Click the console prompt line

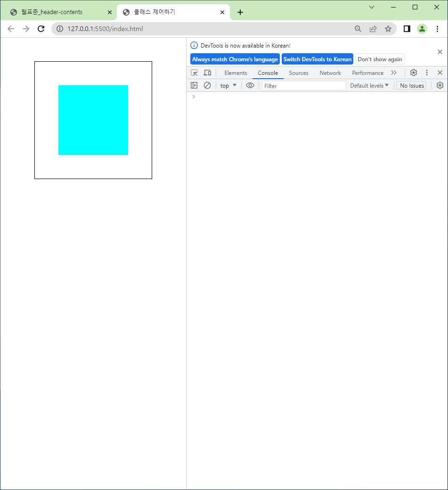(x=317, y=97)
